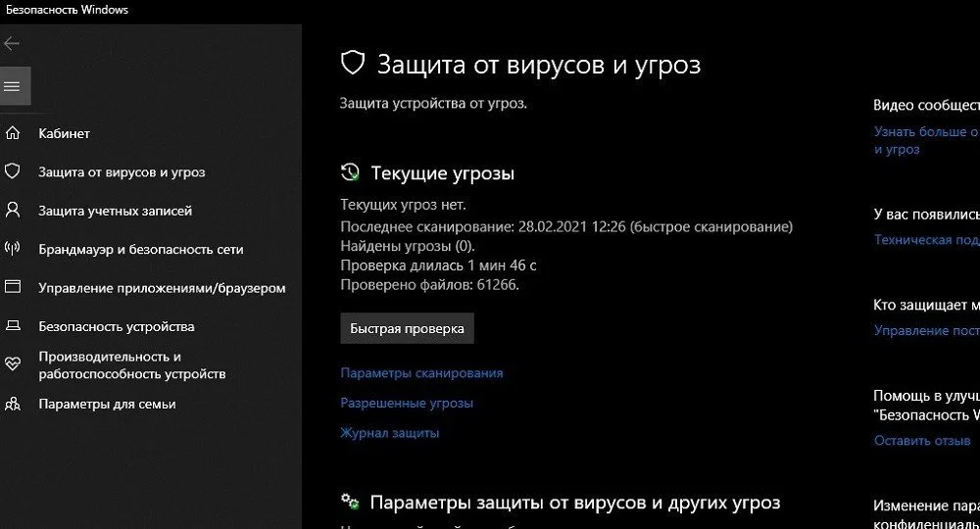Open Кабинет in the sidebar
Viewport: 980px width, 529px height.
64,133
